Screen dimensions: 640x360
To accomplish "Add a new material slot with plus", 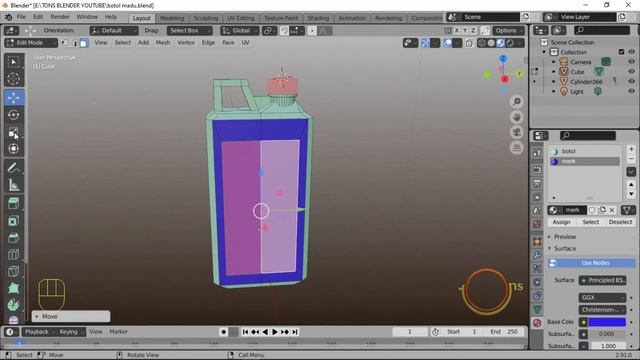I will pos(631,149).
